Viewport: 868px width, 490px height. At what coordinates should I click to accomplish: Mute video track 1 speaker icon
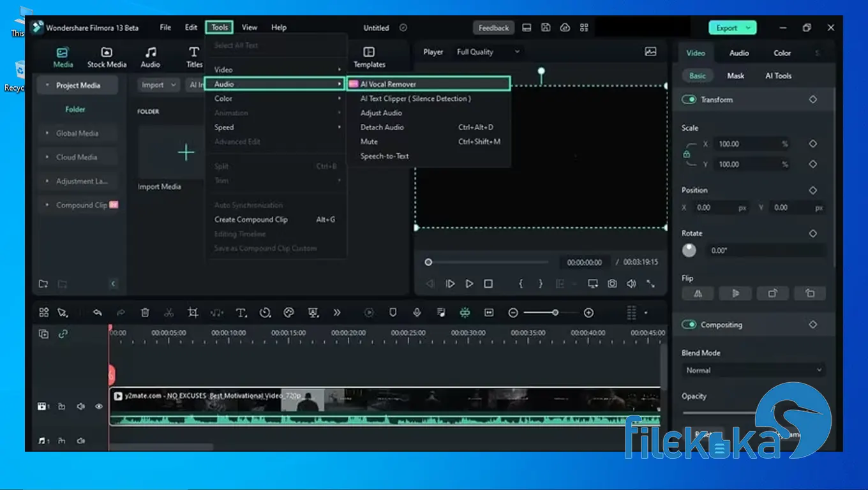tap(80, 406)
